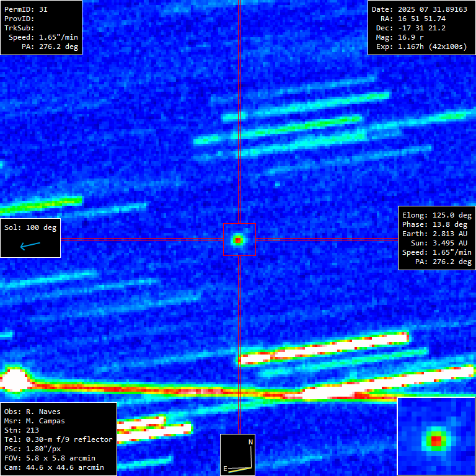Select the 'Sun: 3.495 AU' text
This screenshot has height=476, width=476.
439,243
